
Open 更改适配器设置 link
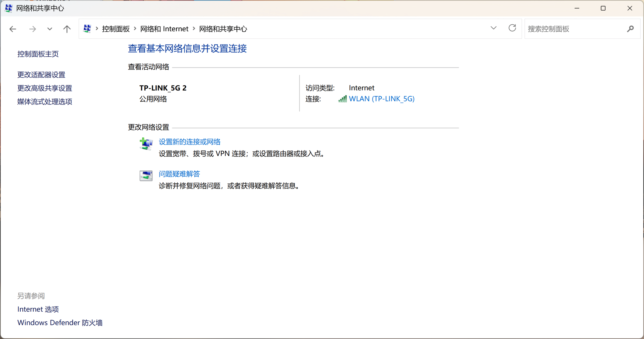pyautogui.click(x=41, y=74)
